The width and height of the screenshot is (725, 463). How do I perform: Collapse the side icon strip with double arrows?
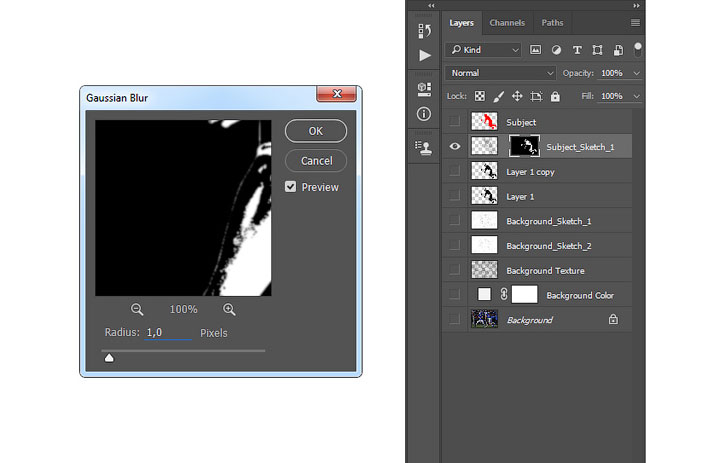(x=431, y=6)
